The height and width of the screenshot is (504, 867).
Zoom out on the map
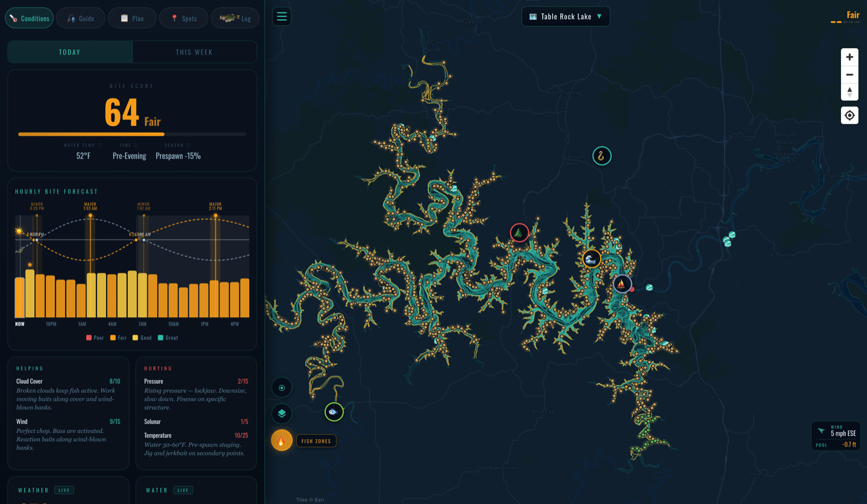850,75
